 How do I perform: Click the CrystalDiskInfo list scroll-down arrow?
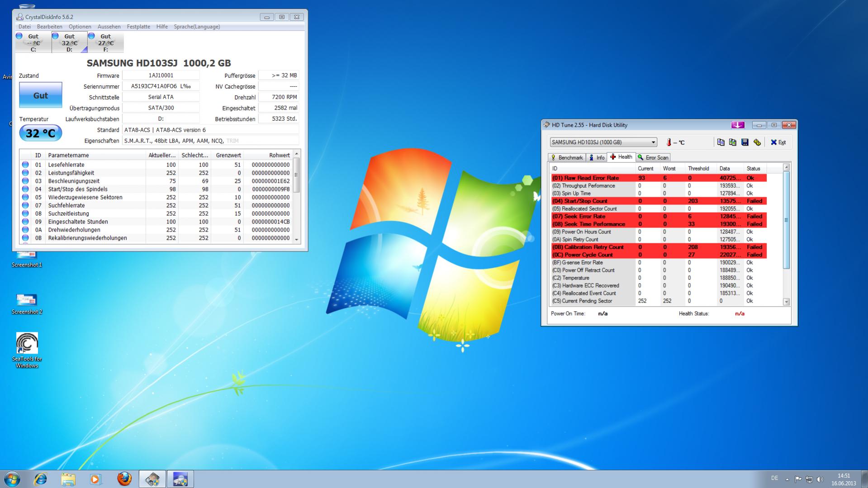coord(297,239)
